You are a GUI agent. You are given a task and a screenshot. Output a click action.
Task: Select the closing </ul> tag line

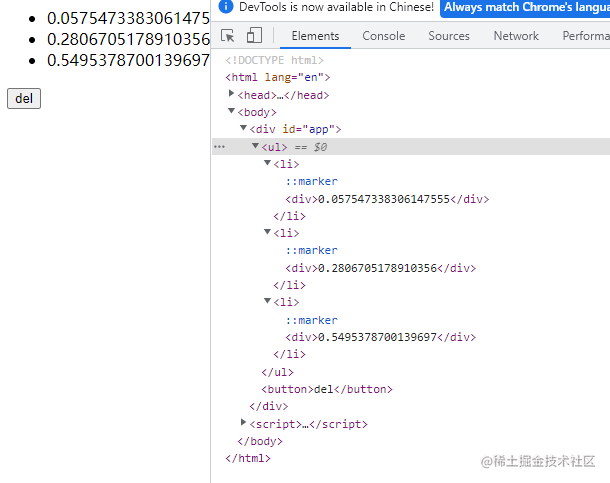coord(277,372)
